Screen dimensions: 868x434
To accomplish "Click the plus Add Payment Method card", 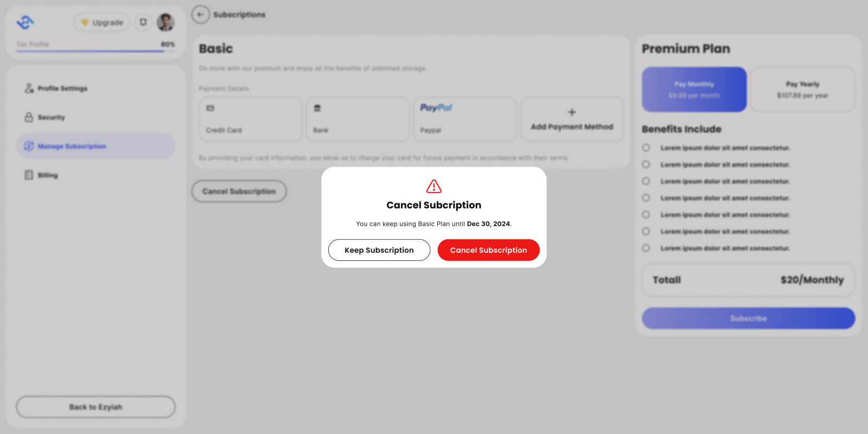I will click(x=572, y=119).
